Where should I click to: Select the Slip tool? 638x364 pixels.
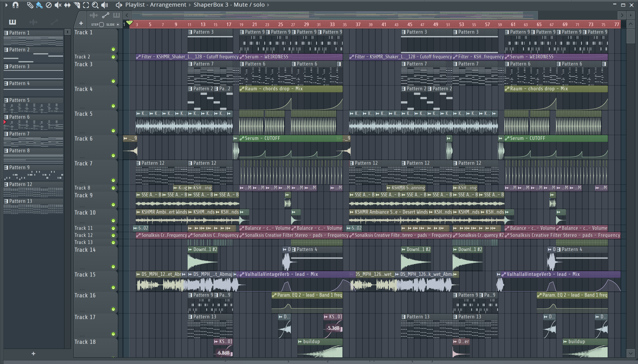coord(67,5)
